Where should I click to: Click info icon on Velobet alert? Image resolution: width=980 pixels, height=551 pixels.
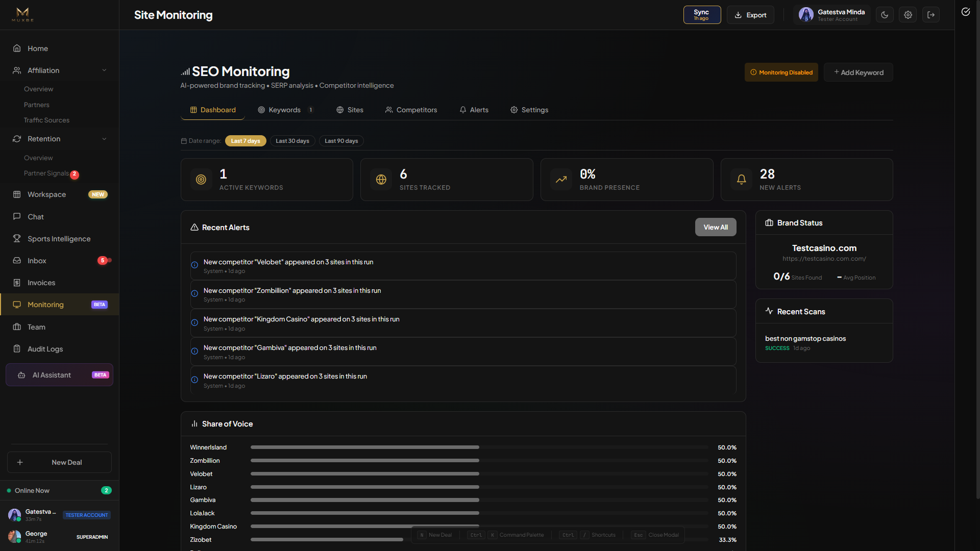(194, 265)
